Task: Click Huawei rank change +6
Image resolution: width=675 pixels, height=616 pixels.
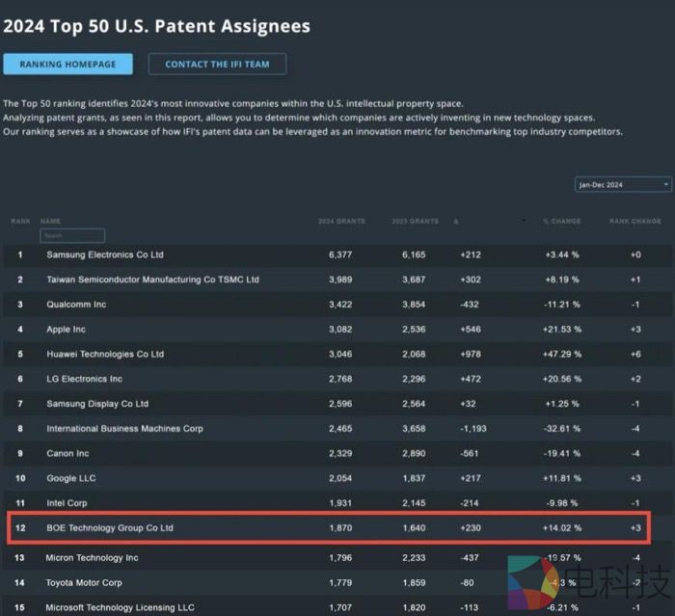Action: click(x=635, y=355)
